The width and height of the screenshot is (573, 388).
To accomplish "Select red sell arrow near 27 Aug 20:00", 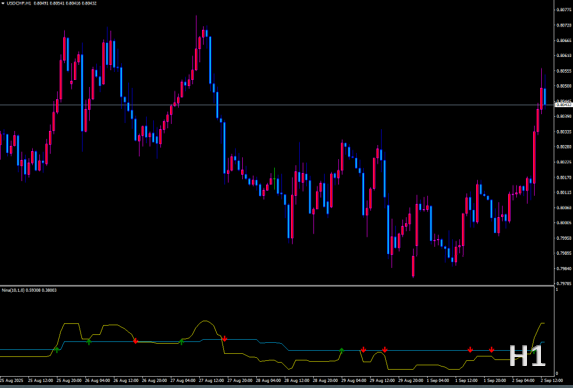I will 224,339.
